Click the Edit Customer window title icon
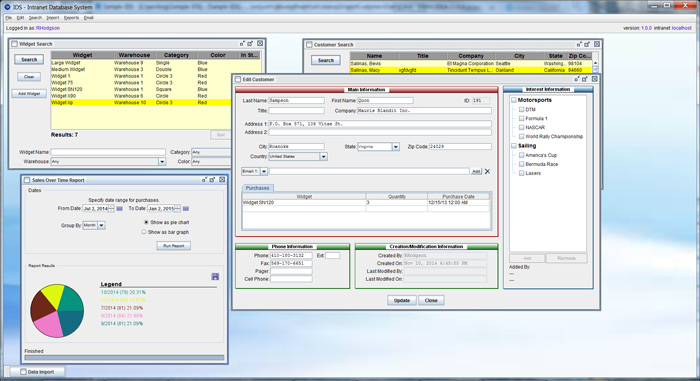 (x=238, y=80)
